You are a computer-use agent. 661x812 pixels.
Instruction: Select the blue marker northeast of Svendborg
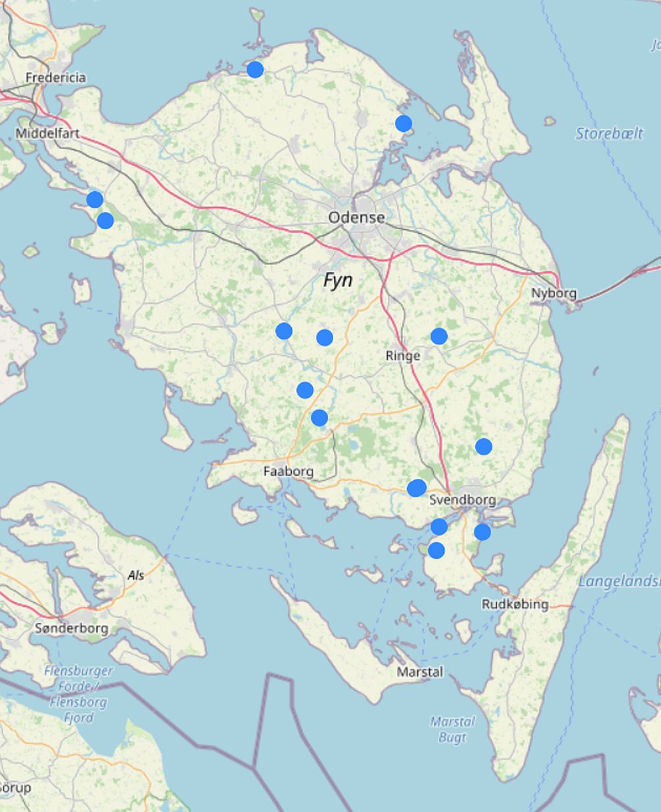pyautogui.click(x=484, y=446)
